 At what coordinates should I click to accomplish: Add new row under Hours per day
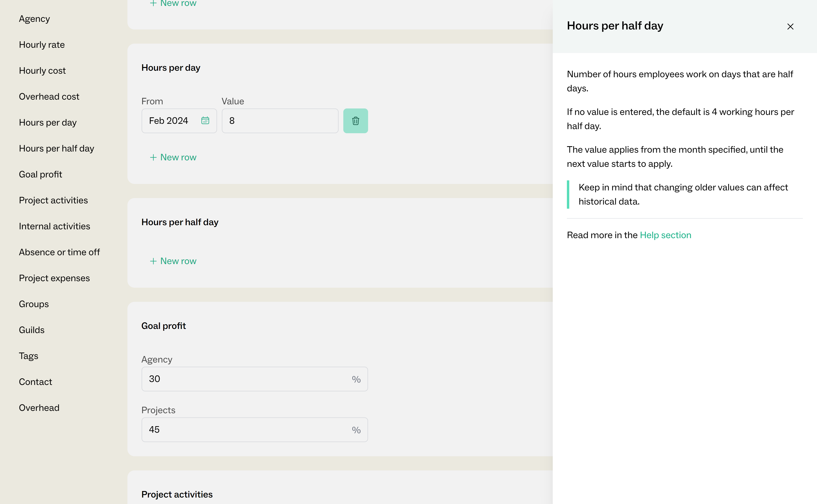(x=173, y=157)
